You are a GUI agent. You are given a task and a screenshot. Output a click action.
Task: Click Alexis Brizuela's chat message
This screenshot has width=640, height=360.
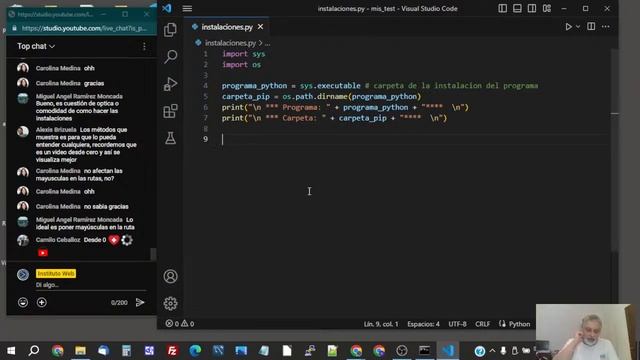pos(86,144)
